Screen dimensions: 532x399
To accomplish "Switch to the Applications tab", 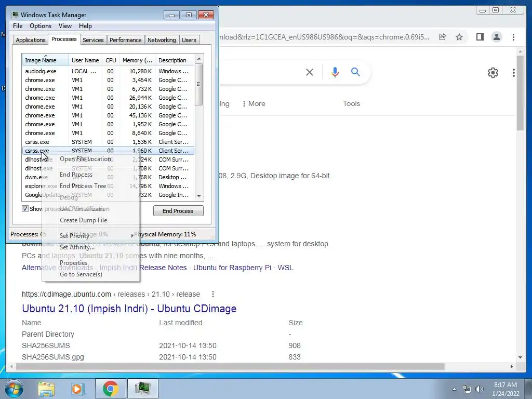I will click(31, 39).
